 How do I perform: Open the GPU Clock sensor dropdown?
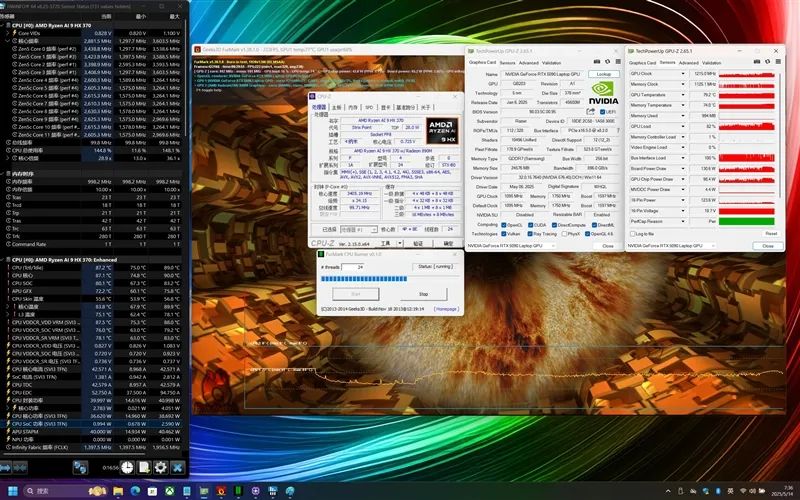683,74
